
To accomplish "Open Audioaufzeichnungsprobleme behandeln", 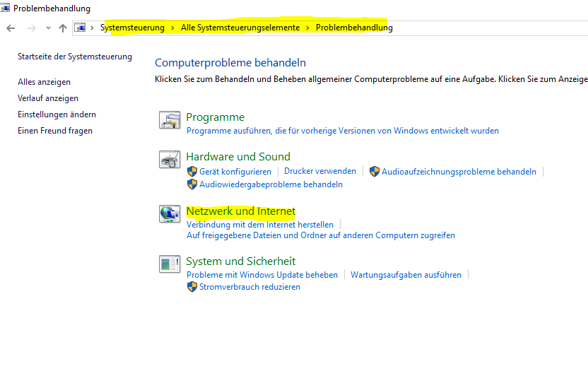I will click(x=459, y=172).
